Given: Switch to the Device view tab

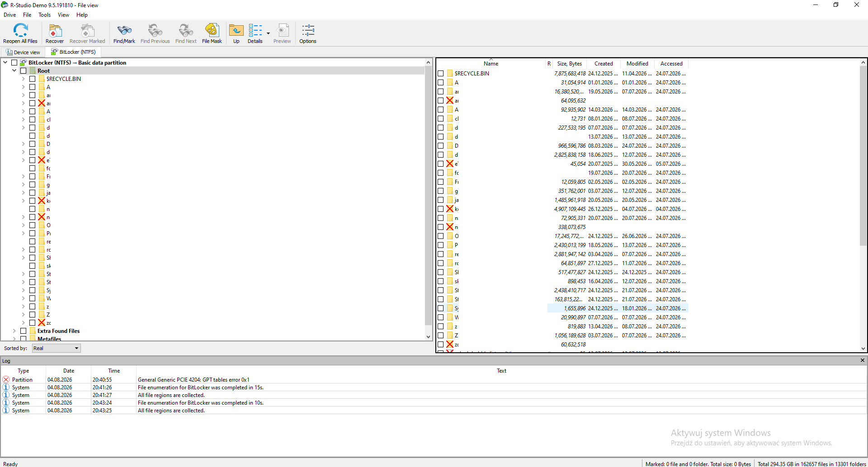Looking at the screenshot, I should pyautogui.click(x=23, y=52).
